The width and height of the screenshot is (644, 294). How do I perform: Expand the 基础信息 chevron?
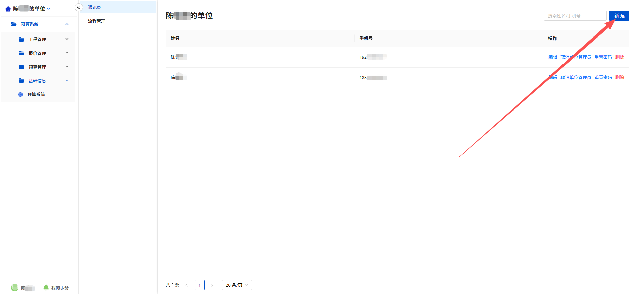point(67,80)
